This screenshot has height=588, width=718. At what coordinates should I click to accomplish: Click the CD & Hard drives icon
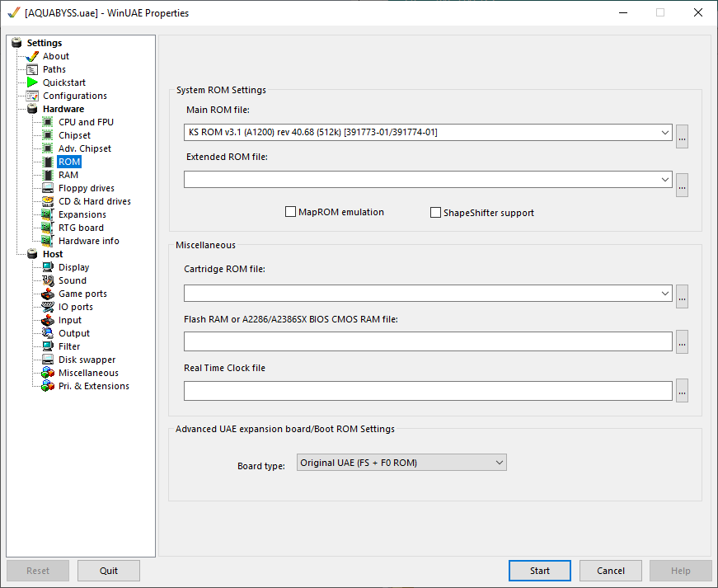click(48, 201)
